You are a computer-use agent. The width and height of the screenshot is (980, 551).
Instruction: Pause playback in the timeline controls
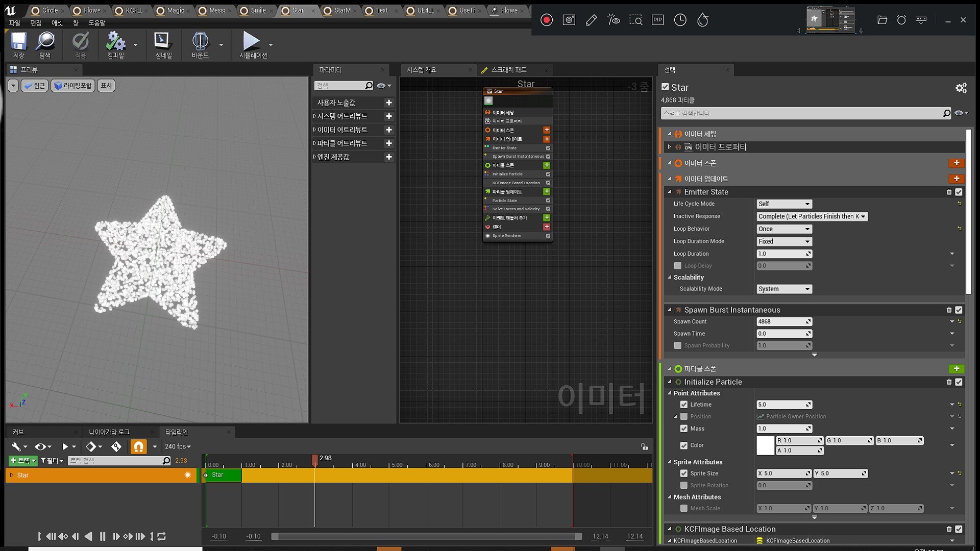pos(103,536)
